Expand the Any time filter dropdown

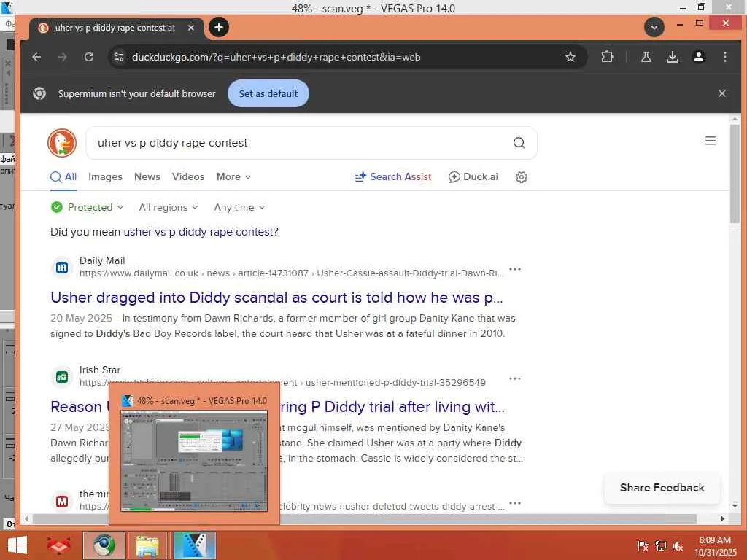click(x=239, y=207)
